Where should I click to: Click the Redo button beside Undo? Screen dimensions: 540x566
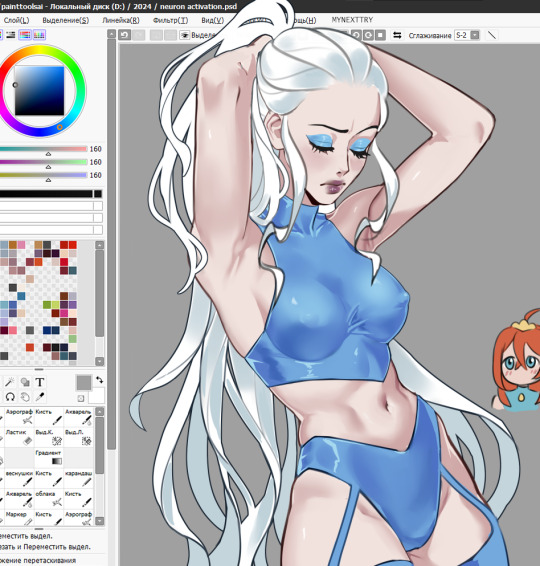click(139, 35)
